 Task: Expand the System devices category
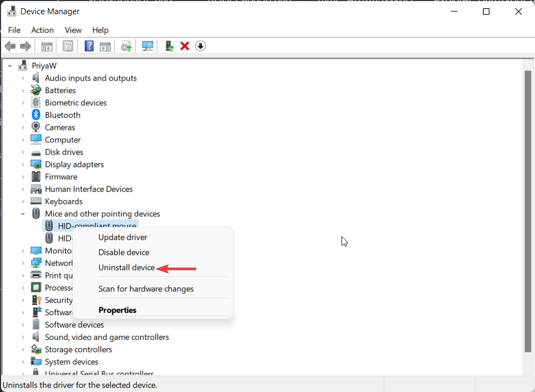tap(23, 362)
